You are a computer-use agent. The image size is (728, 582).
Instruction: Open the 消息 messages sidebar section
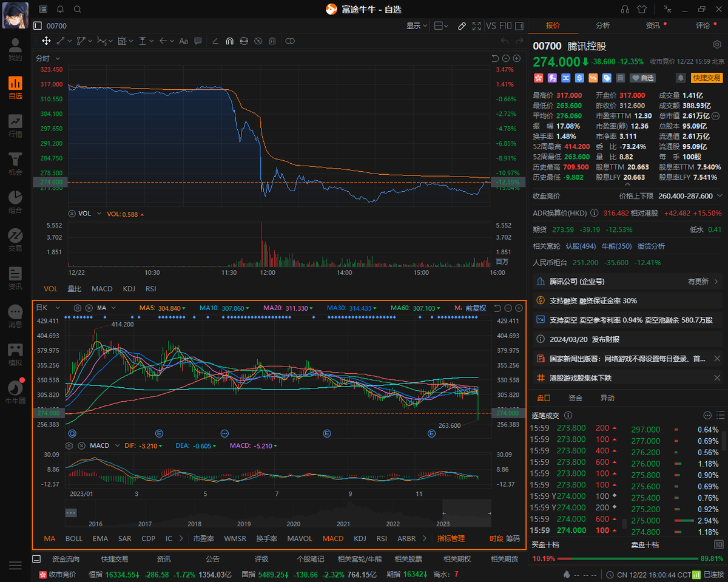click(x=15, y=317)
